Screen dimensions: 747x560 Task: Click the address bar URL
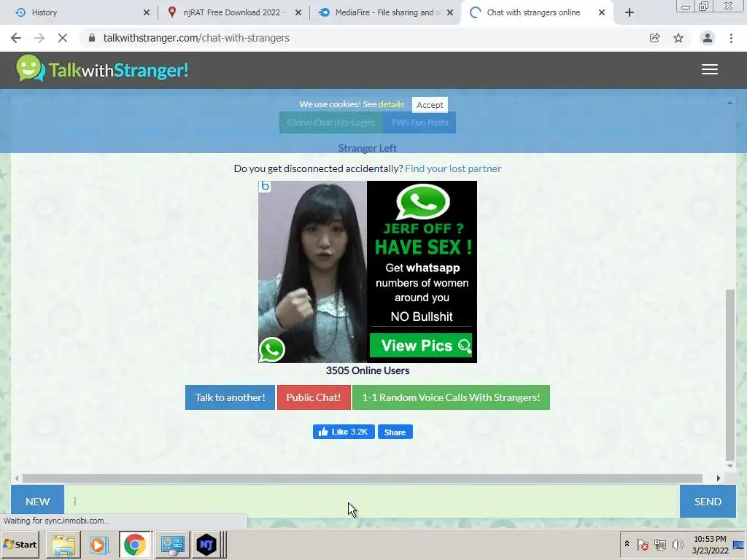196,38
